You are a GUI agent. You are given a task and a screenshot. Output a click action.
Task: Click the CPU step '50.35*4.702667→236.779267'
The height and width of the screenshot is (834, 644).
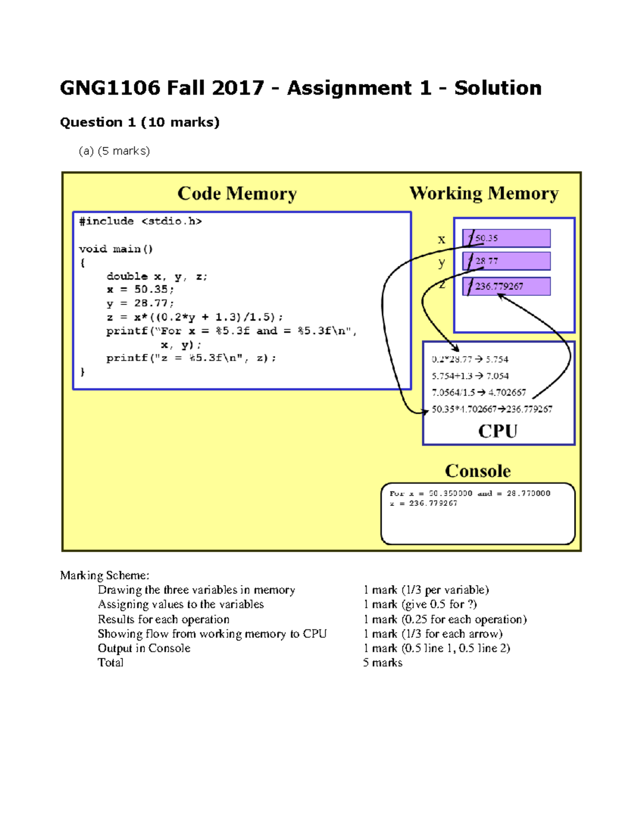(x=492, y=409)
